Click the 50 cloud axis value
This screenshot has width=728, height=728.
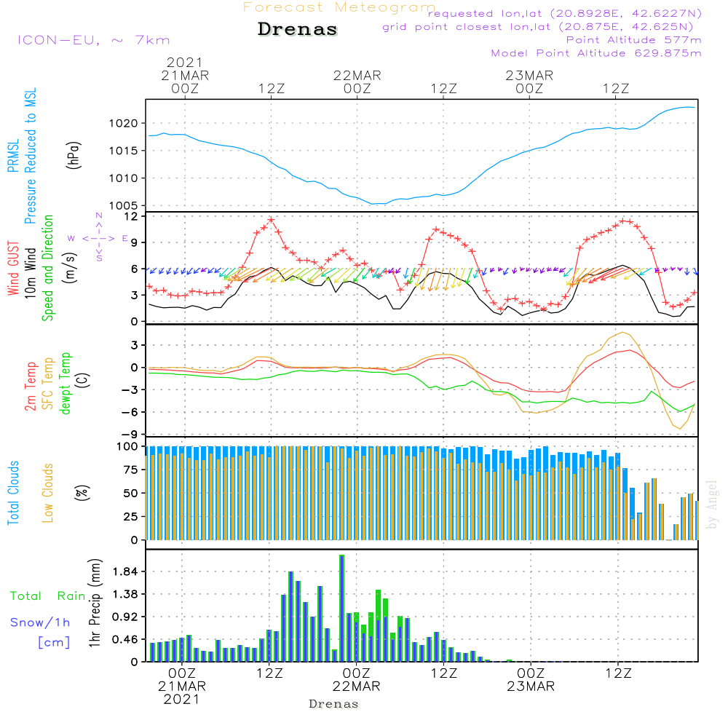tap(131, 494)
